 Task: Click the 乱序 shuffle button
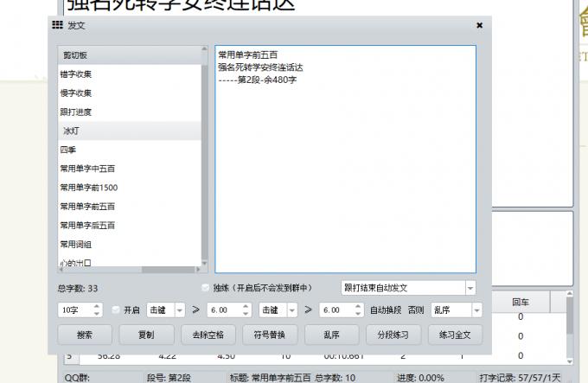pyautogui.click(x=332, y=335)
